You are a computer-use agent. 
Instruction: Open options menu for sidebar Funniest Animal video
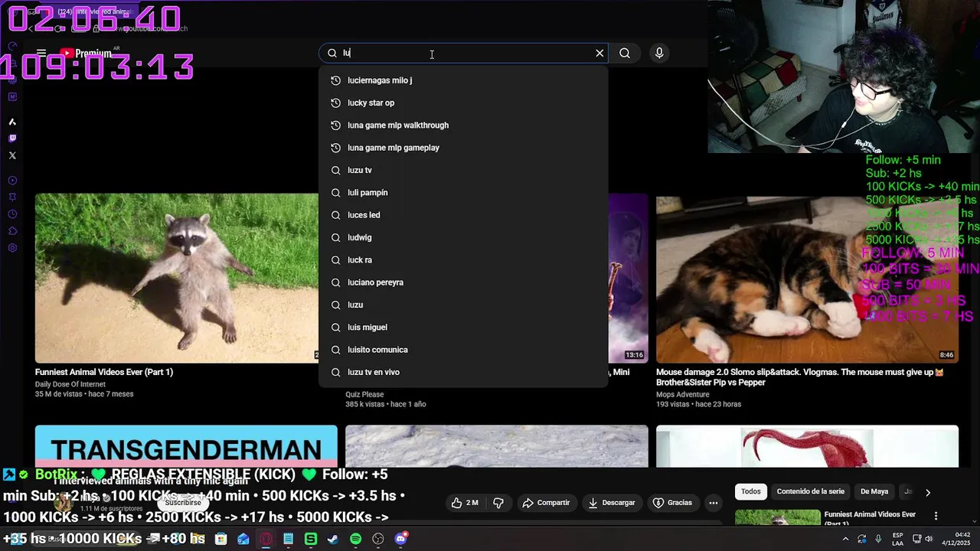[936, 517]
